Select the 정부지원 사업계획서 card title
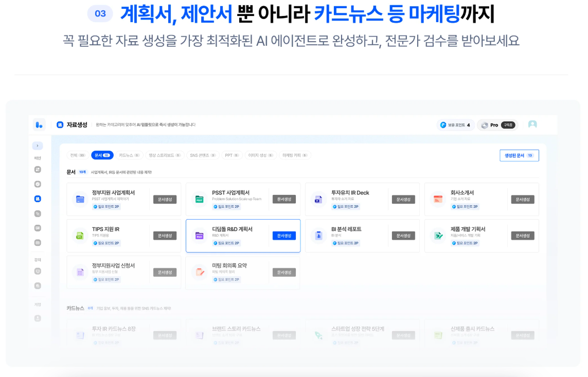588x377 pixels. pos(113,193)
